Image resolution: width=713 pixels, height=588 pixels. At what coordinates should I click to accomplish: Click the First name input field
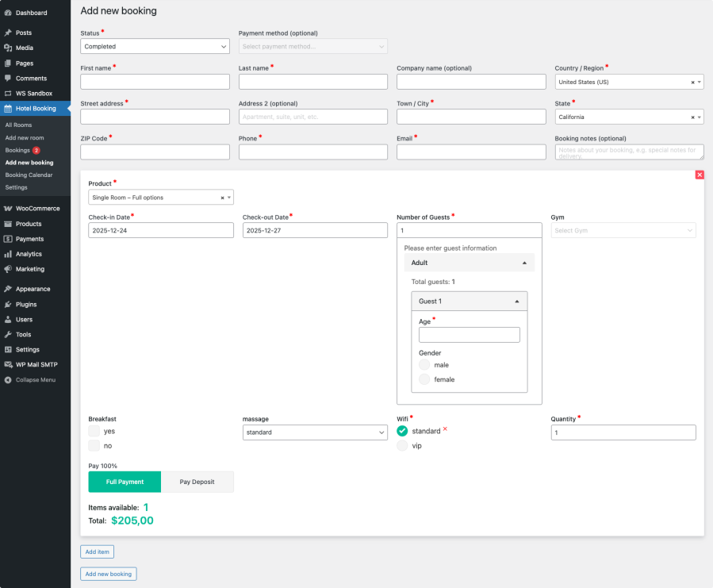[x=155, y=82]
